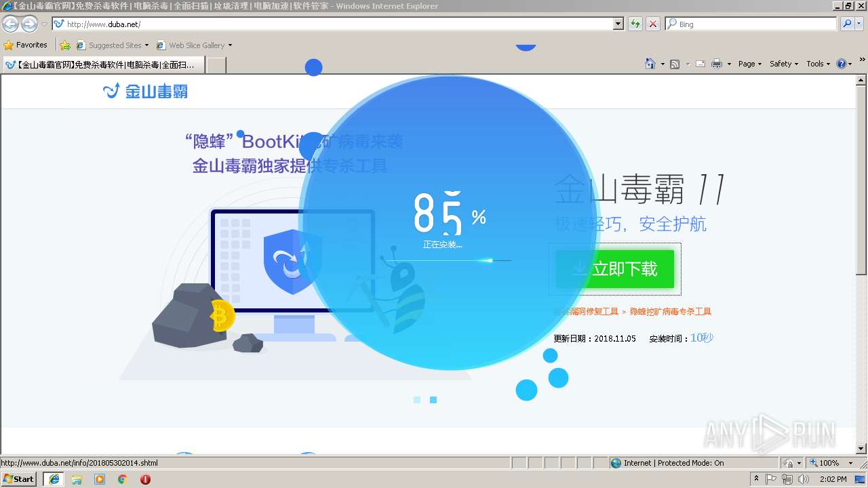
Task: Open the Action Center flag icon
Action: (772, 479)
